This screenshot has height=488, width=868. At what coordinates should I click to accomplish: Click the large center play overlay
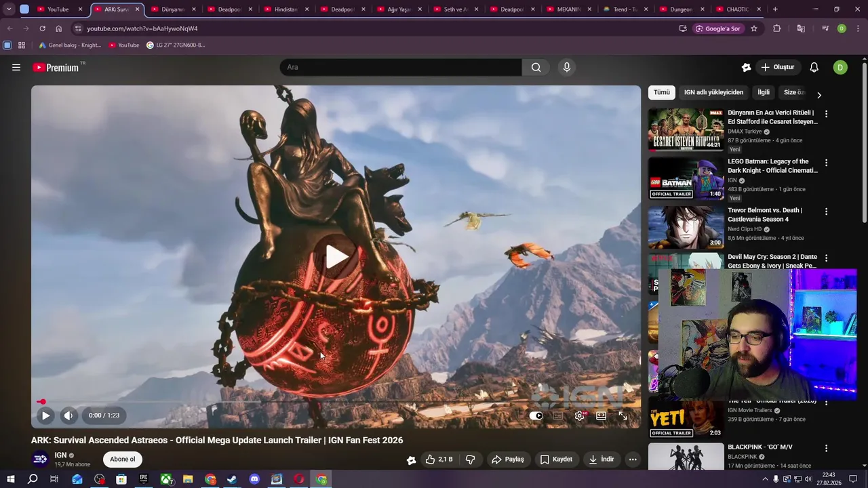tap(336, 257)
